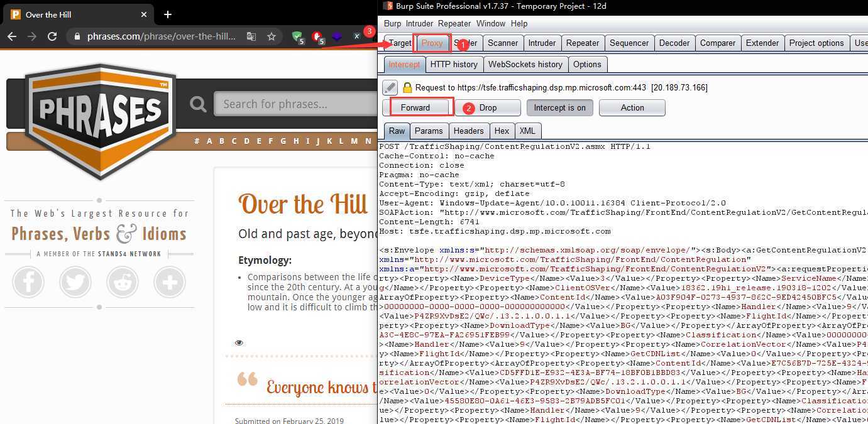Browse phrases starting with F
Viewport: 868px width, 424px height.
271,141
